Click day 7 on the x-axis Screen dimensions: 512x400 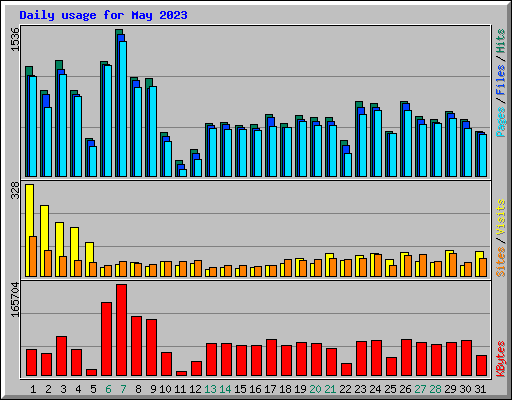123,389
